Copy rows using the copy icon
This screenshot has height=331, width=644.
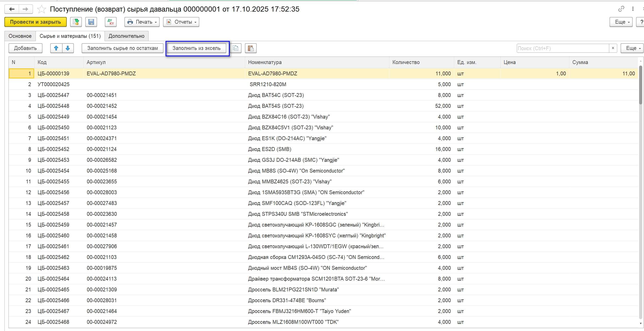pos(235,48)
